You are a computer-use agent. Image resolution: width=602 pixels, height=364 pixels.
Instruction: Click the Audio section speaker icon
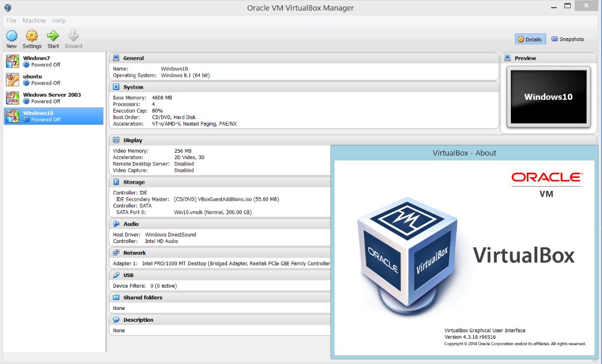click(x=116, y=224)
